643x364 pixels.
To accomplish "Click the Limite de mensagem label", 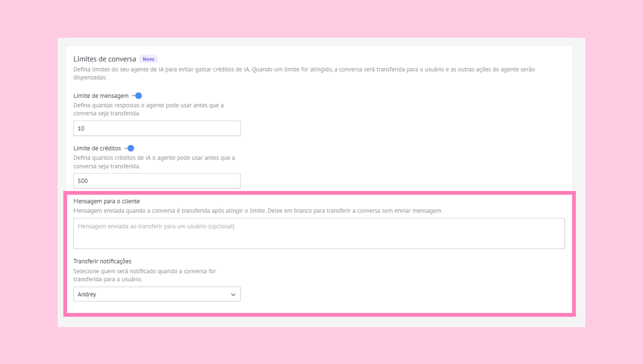I will 101,96.
